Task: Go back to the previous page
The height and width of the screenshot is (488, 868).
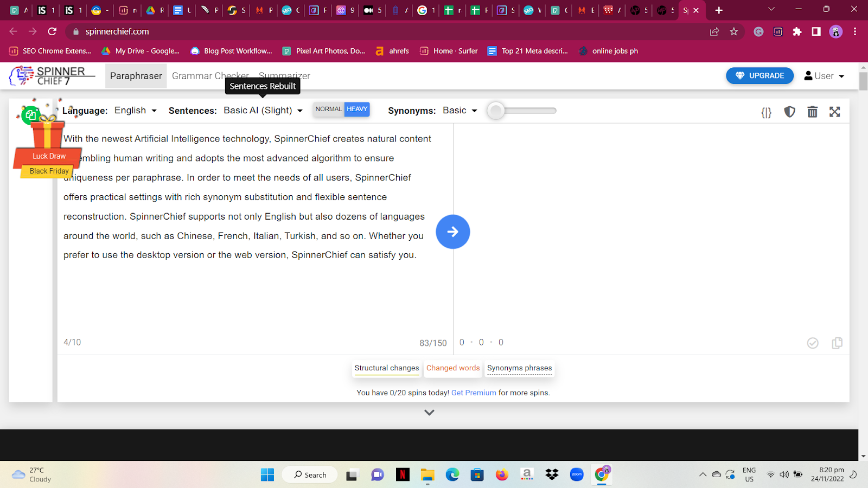Action: pos(14,31)
